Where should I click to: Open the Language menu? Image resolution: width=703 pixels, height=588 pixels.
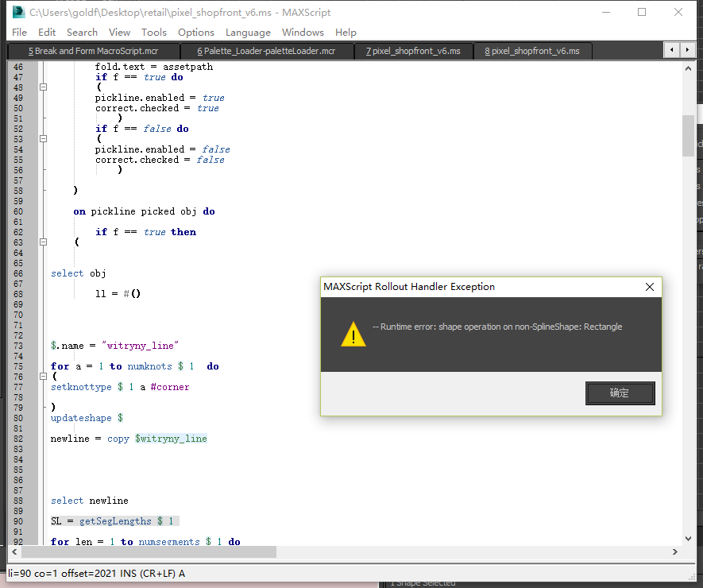[x=248, y=32]
